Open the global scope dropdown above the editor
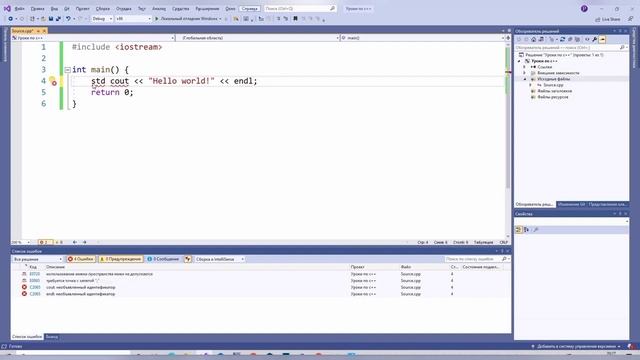 coord(259,38)
